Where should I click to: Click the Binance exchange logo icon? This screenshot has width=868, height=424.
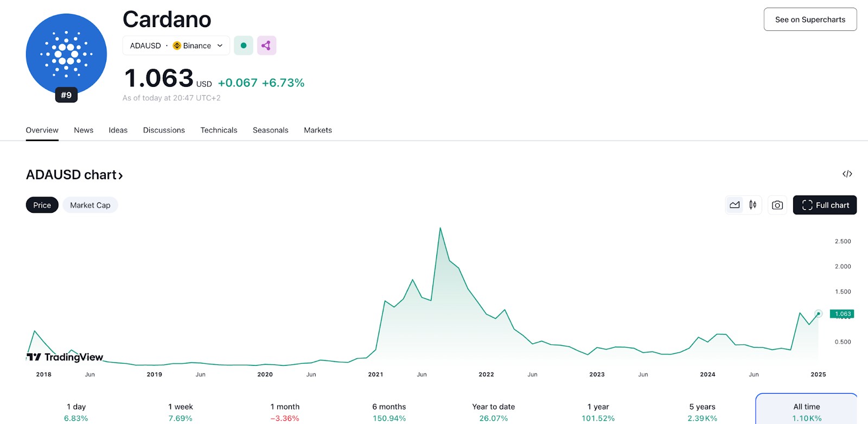tap(177, 46)
